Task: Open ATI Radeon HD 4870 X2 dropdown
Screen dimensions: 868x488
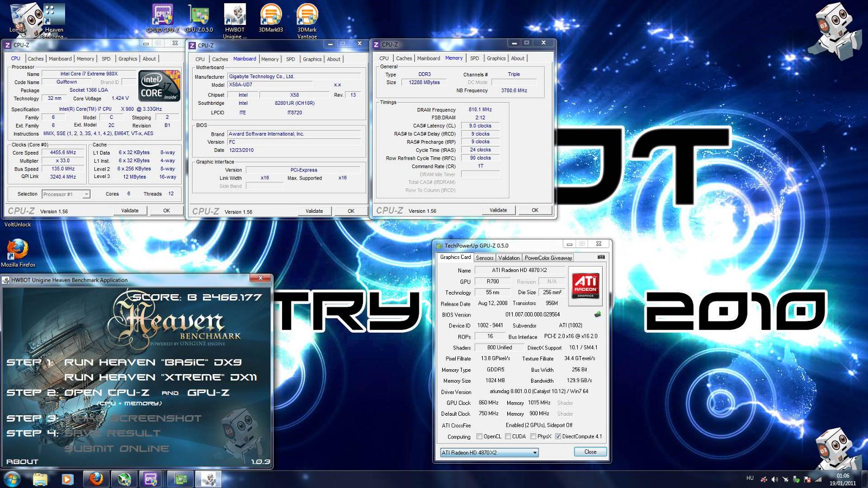Action: [489, 453]
